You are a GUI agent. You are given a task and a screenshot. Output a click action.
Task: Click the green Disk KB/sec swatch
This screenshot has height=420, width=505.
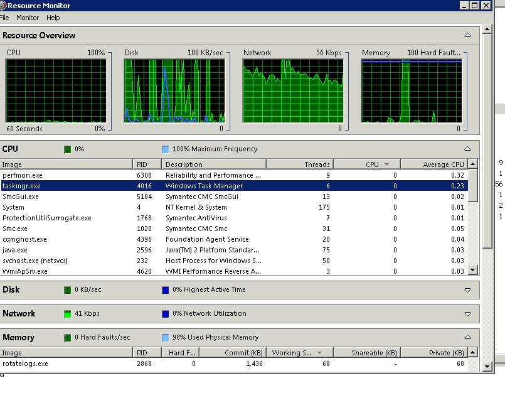[67, 290]
